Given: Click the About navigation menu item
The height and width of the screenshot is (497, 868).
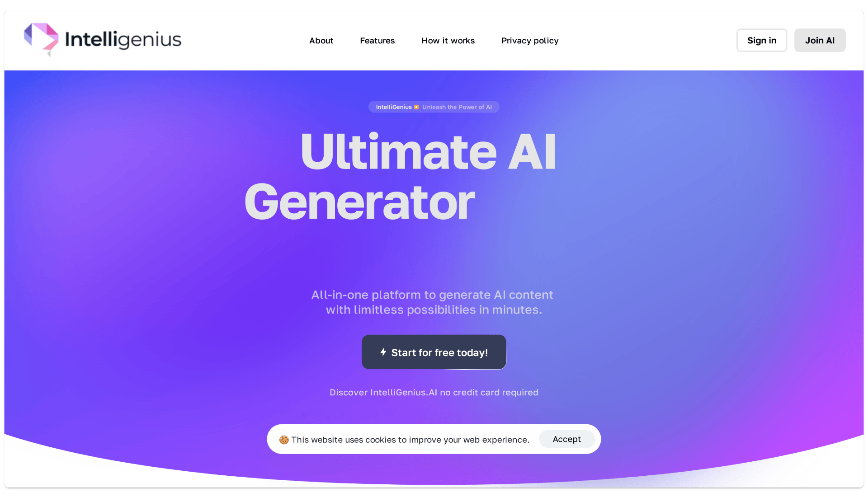Looking at the screenshot, I should click(x=321, y=40).
